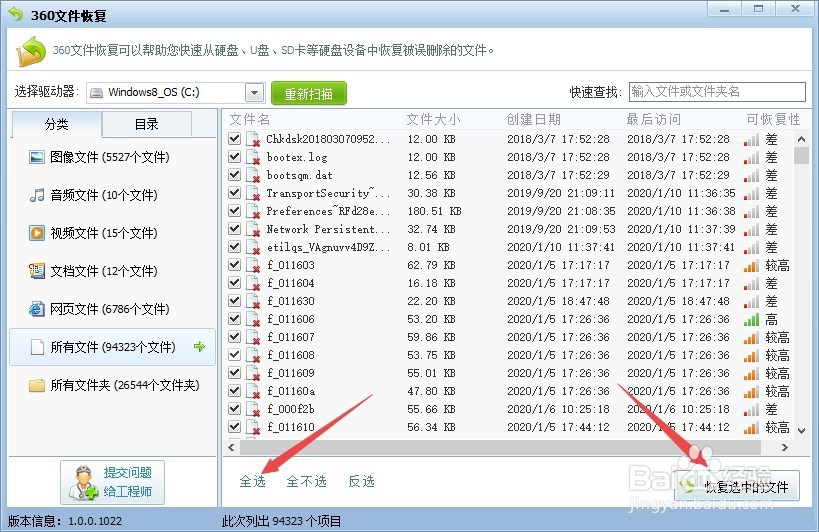Click the drive icon in drive selector

[97, 93]
